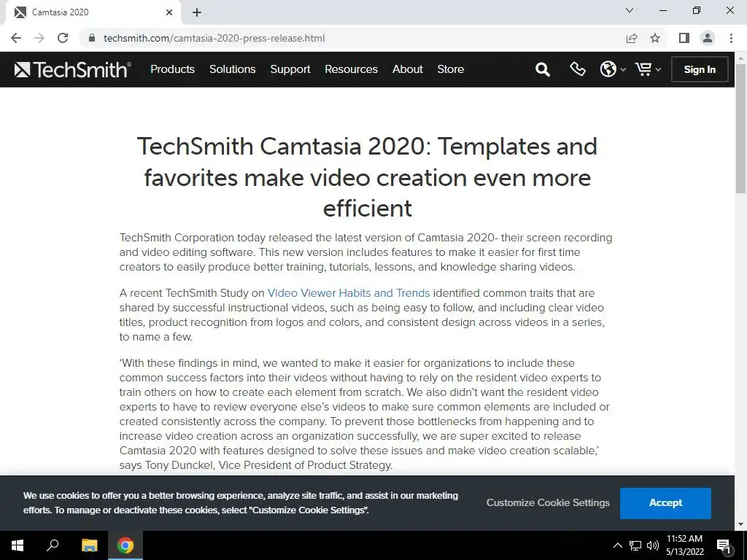Open Customize Cookie Settings
747x560 pixels.
coord(548,503)
